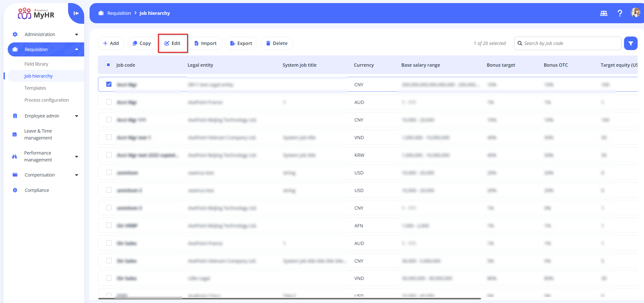Sort by Bonus OTC column header

click(556, 65)
